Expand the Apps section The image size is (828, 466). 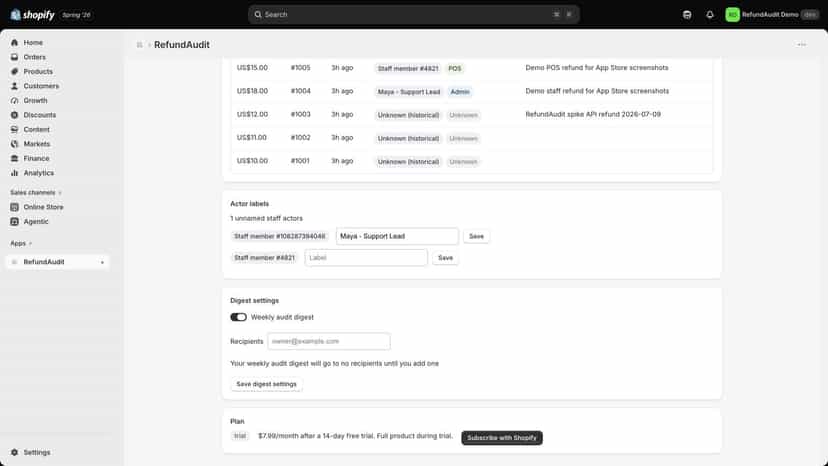coord(21,243)
